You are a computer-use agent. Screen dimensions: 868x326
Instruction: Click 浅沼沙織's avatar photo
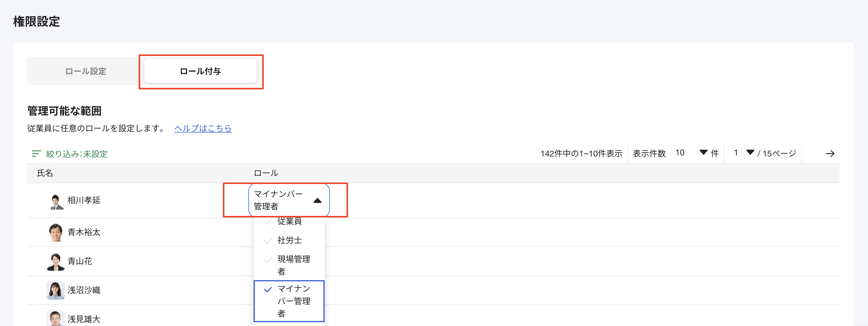[x=56, y=290]
